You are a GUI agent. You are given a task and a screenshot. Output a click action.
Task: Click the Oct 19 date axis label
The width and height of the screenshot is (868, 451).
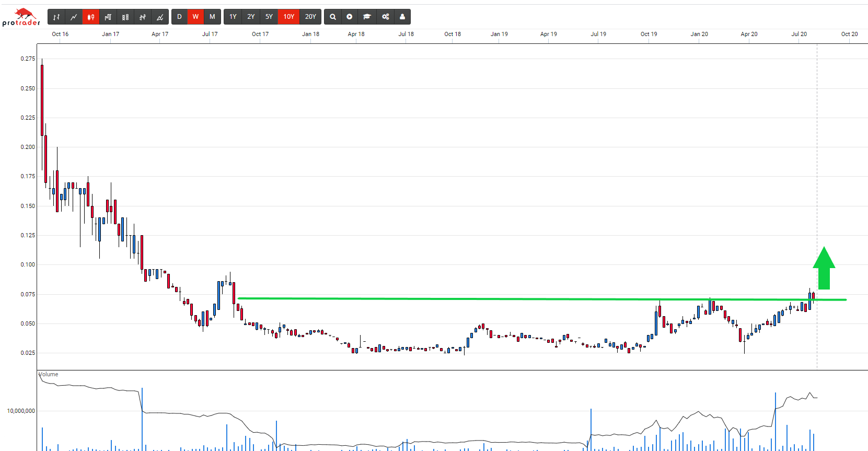pyautogui.click(x=649, y=34)
